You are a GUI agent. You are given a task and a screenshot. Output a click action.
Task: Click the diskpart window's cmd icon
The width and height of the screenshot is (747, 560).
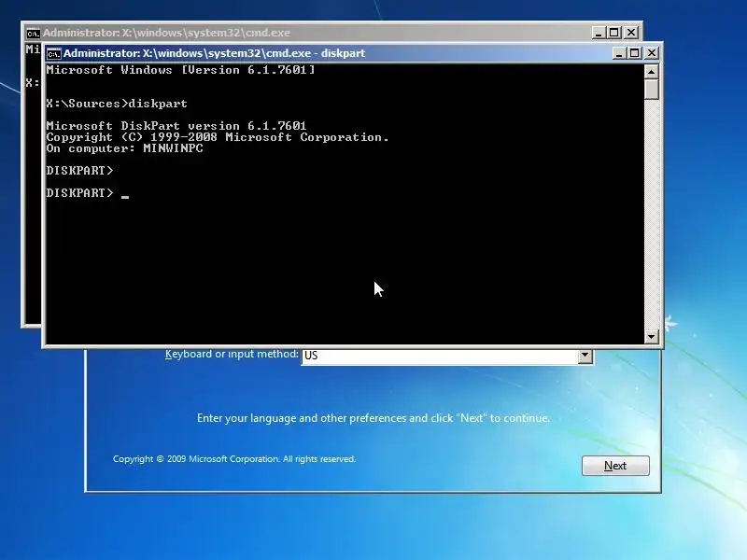click(x=54, y=53)
